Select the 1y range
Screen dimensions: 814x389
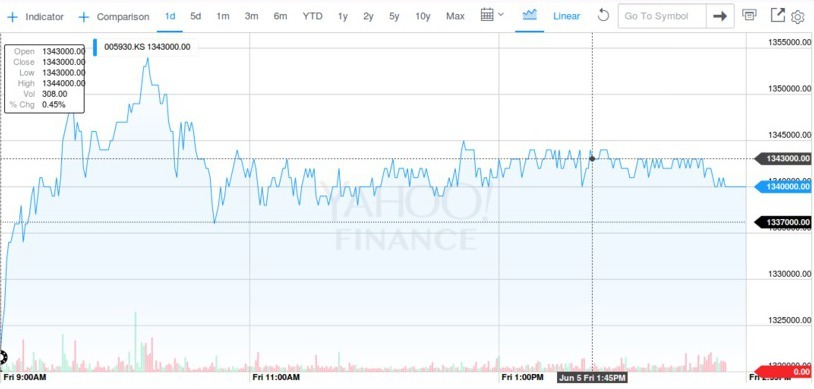pos(342,16)
